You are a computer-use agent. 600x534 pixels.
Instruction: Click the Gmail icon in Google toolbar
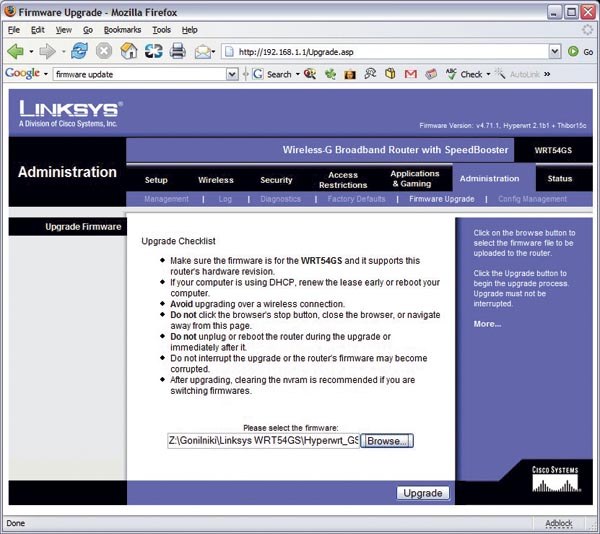point(410,74)
